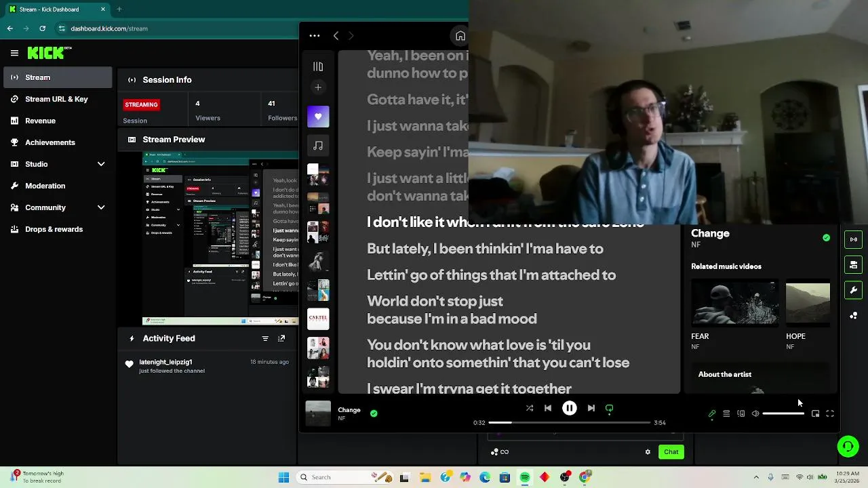Toggle the lyrics view microphone icon
The width and height of the screenshot is (868, 488).
click(712, 413)
